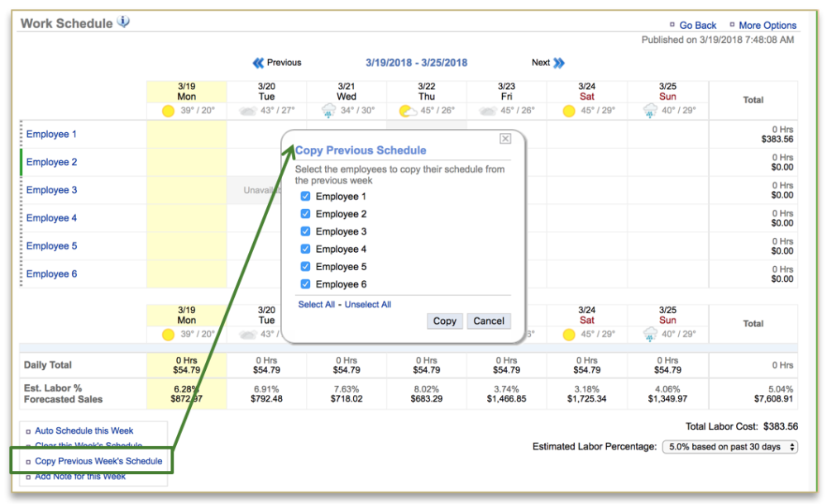Click the Next week double-arrow icon
827x504 pixels.
pyautogui.click(x=559, y=63)
